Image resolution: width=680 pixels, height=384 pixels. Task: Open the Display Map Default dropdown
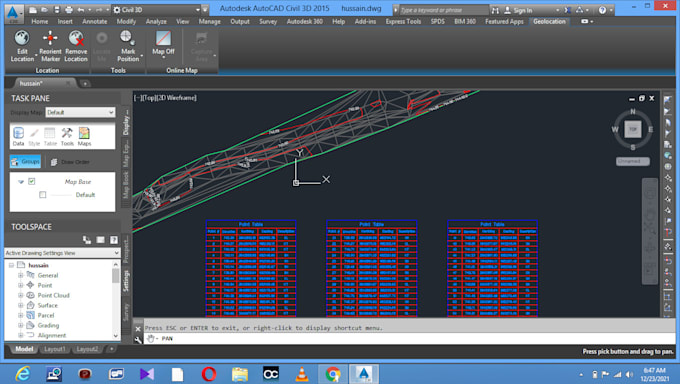coord(80,112)
